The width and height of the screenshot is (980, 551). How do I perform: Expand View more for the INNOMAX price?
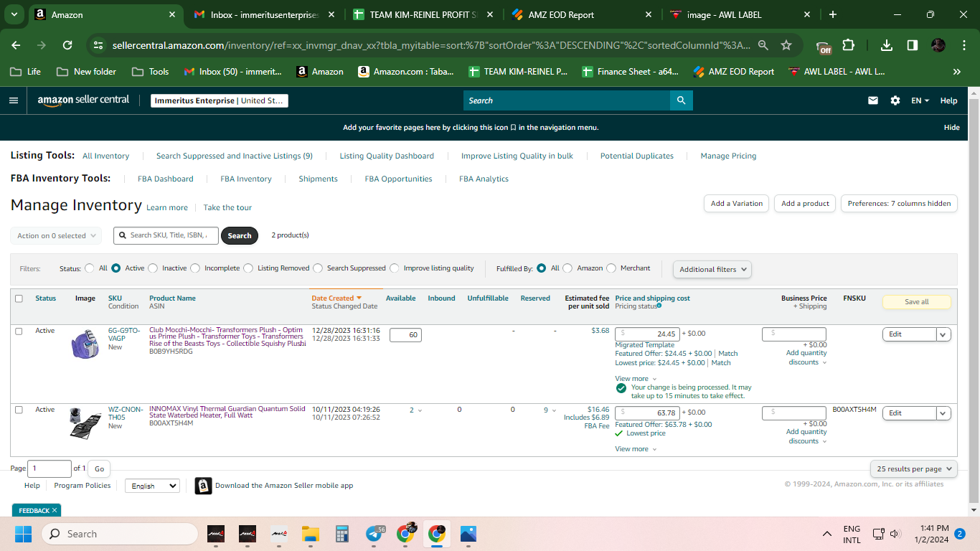636,449
